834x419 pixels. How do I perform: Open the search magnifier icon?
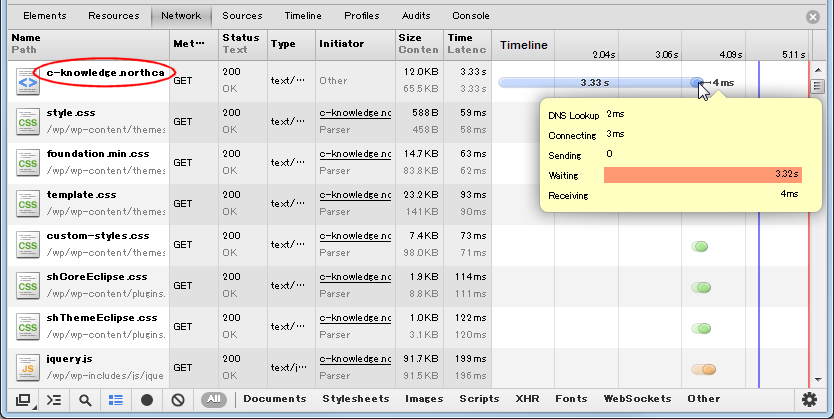pos(85,400)
